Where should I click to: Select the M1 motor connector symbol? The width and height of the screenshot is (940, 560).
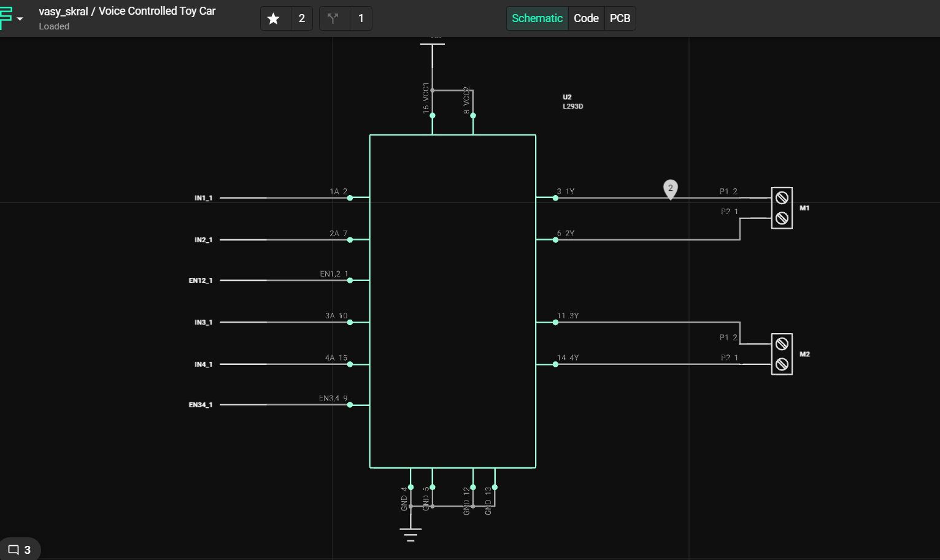tap(782, 208)
